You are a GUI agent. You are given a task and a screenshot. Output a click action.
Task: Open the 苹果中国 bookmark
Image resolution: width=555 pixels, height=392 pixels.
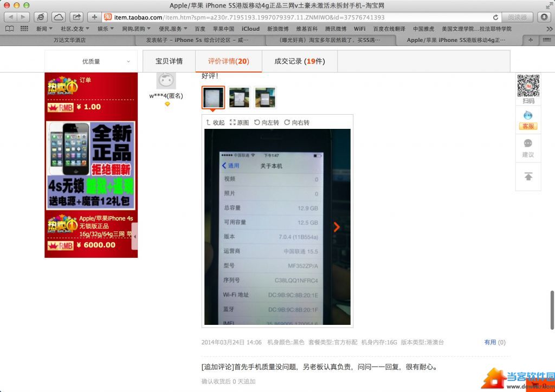click(223, 29)
